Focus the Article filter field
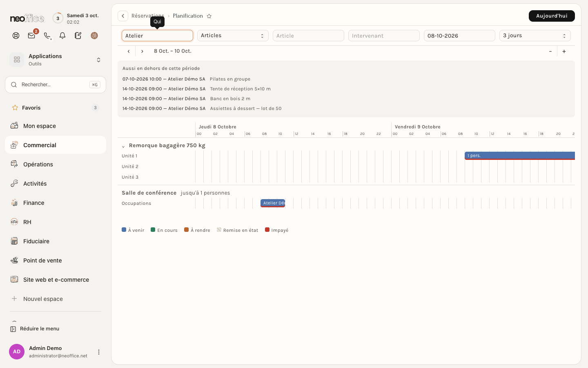588x368 pixels. [308, 36]
